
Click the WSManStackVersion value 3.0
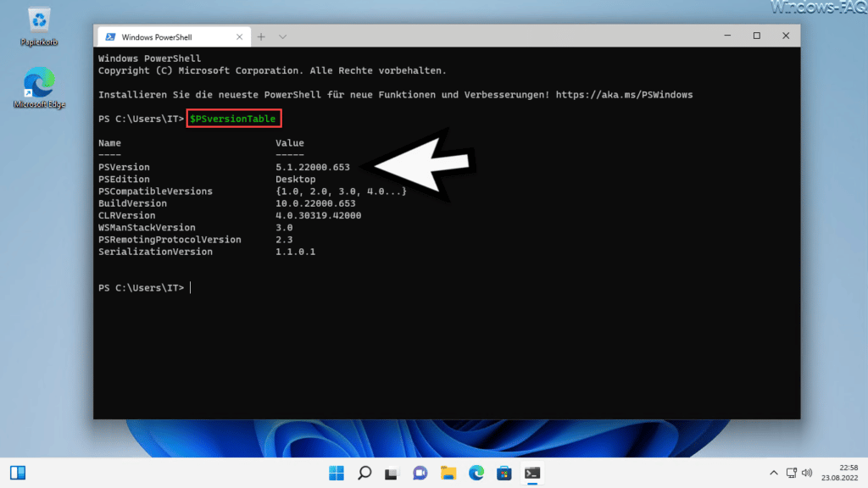[x=284, y=227]
